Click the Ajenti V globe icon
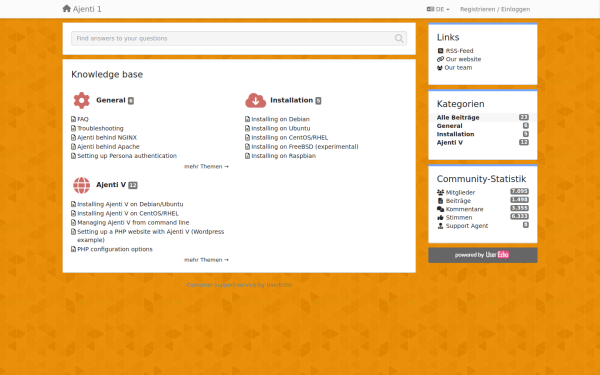 pyautogui.click(x=82, y=185)
